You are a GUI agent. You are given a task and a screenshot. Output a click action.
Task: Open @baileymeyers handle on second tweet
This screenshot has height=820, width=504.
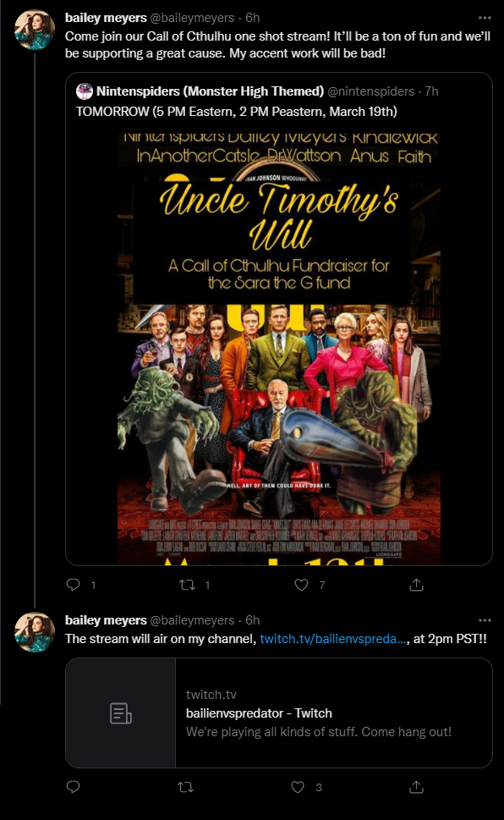(192, 620)
